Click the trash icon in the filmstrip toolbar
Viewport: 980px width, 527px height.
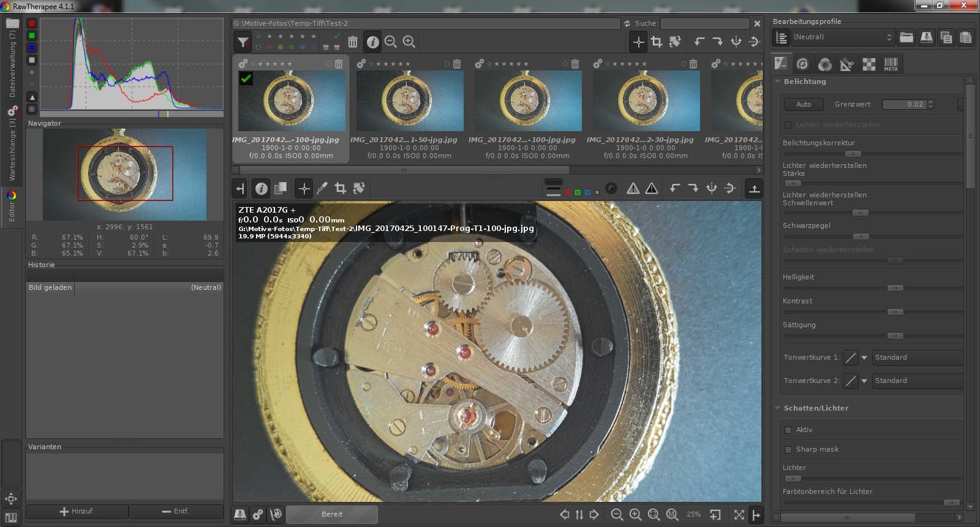click(353, 42)
